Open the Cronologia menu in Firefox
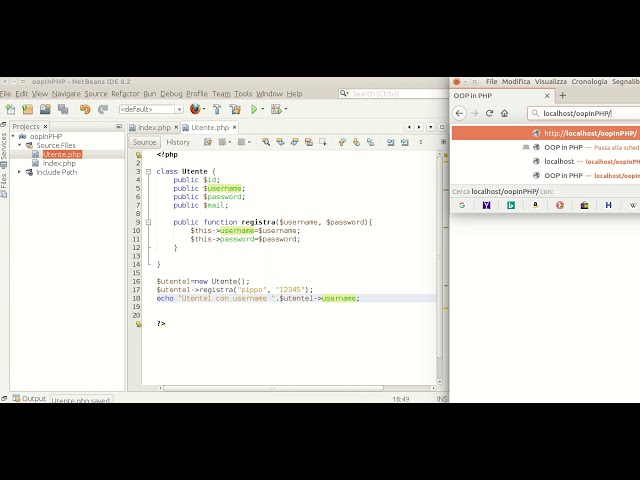The height and width of the screenshot is (480, 640). pyautogui.click(x=589, y=82)
